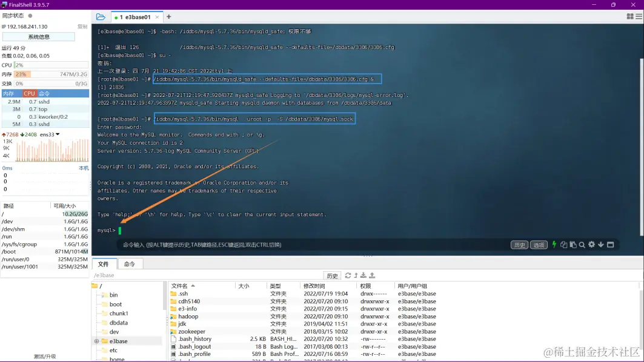Select the chunk1 folder in tree
This screenshot has height=362, width=644.
(118, 313)
